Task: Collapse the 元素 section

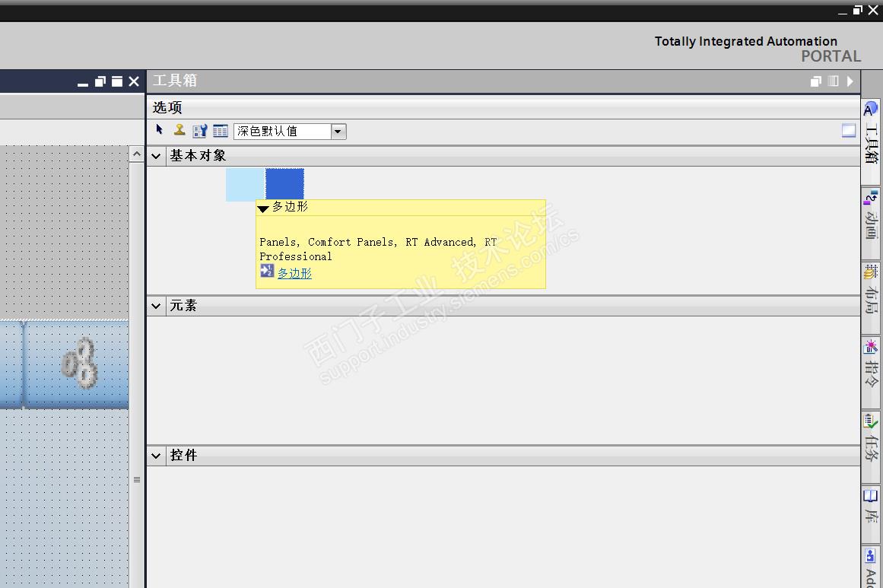Action: click(156, 306)
